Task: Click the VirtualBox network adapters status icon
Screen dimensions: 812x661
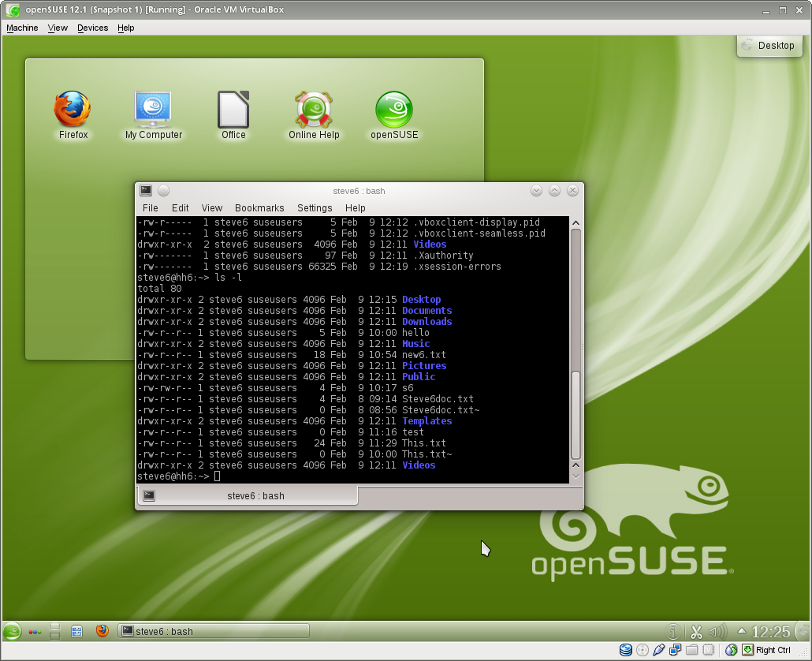Action: 676,650
